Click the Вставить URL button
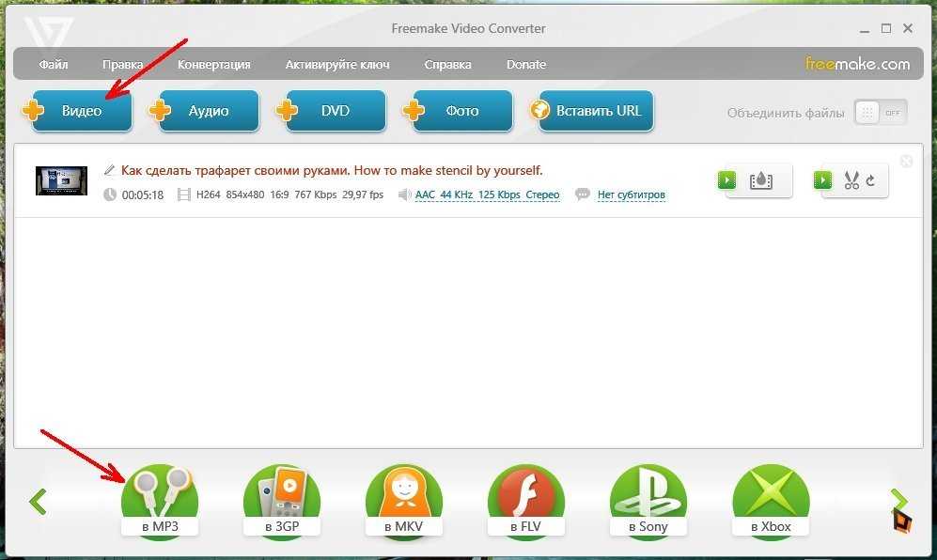Viewport: 937px width, 560px height. point(592,111)
